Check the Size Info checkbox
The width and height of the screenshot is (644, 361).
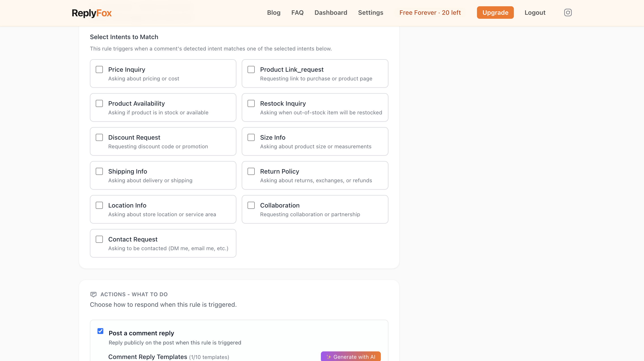click(251, 137)
